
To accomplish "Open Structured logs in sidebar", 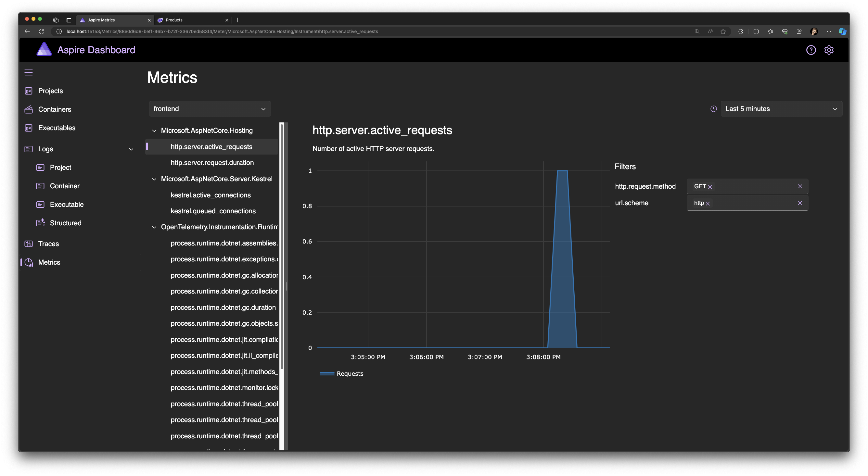I will tap(65, 223).
